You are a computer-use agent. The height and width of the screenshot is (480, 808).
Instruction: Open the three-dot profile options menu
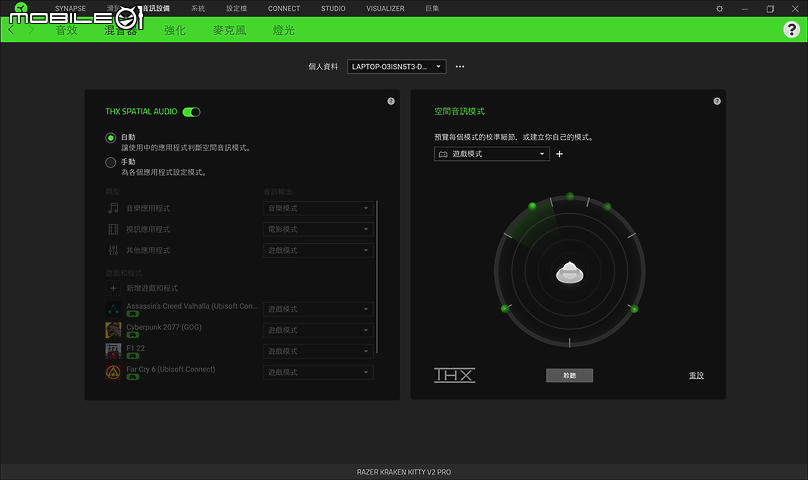(460, 67)
